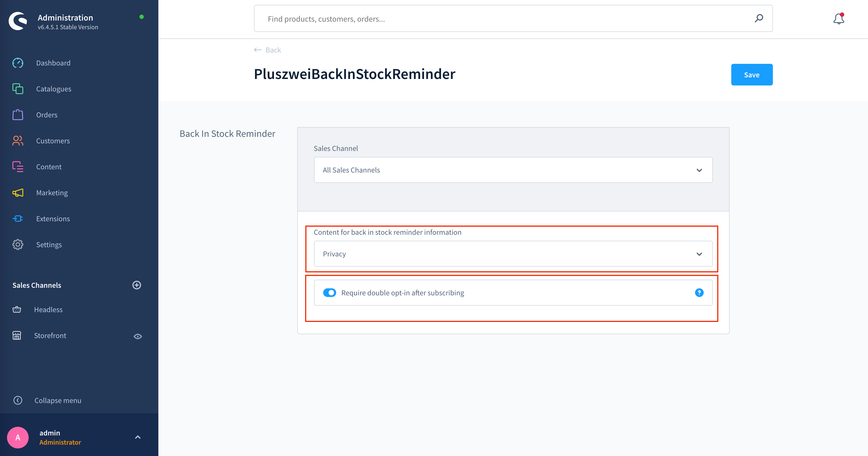Click the add Sales Channel plus icon
Screen dimensions: 868x456
[137, 285]
